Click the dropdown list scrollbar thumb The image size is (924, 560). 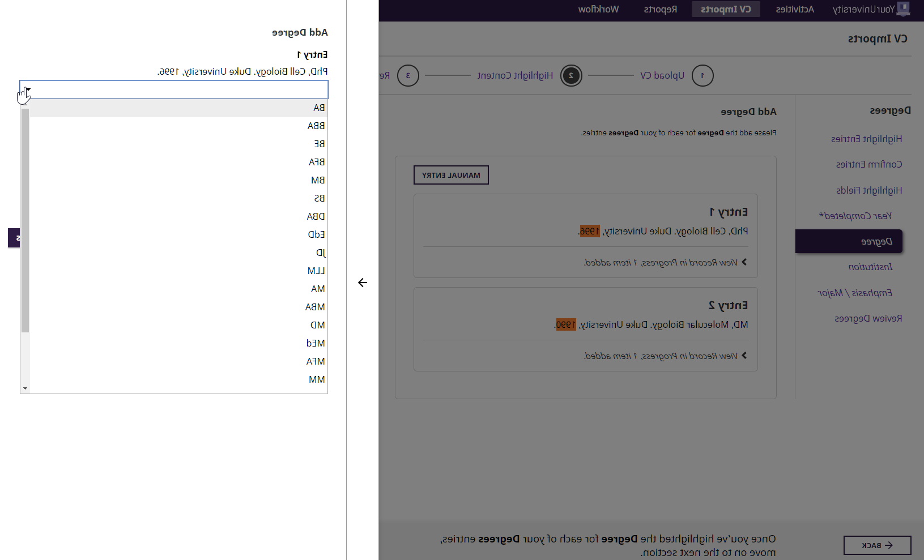[x=25, y=220]
